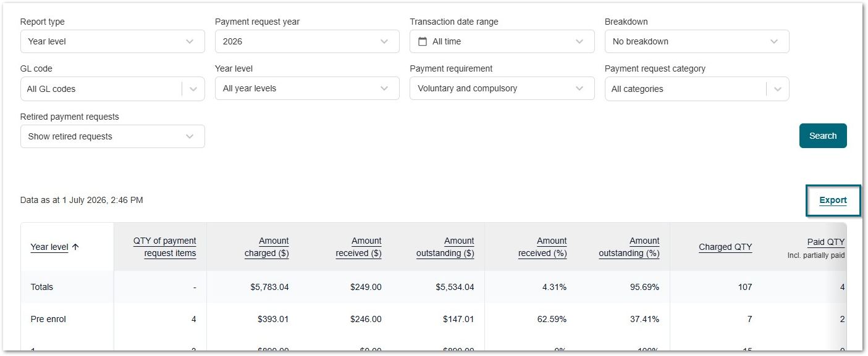Click the Totals row label
This screenshot has width=868, height=356.
[42, 287]
